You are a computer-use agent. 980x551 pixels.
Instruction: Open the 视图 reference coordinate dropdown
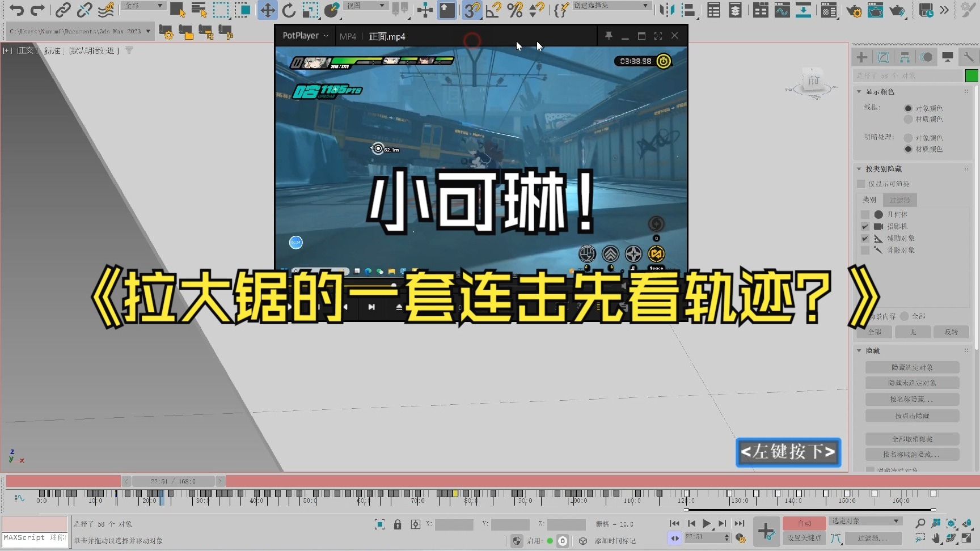click(366, 6)
